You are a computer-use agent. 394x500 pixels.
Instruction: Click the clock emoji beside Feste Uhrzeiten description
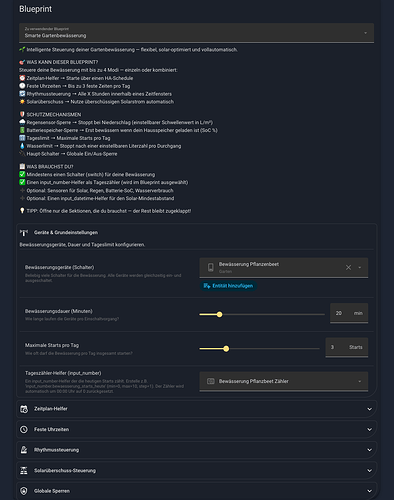[x=22, y=86]
